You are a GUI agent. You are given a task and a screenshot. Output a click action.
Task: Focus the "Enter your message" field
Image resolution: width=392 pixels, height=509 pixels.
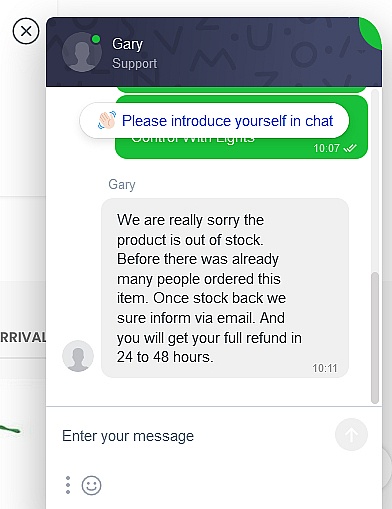(x=197, y=436)
